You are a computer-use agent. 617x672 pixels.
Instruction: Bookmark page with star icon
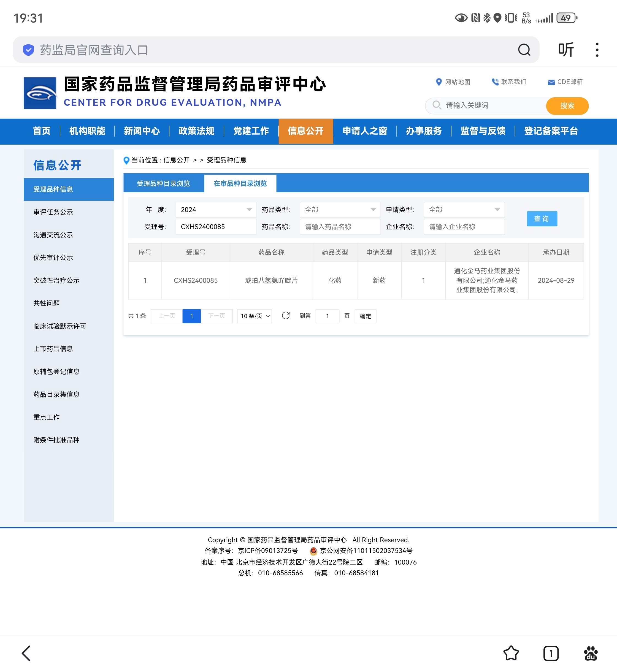tap(511, 653)
